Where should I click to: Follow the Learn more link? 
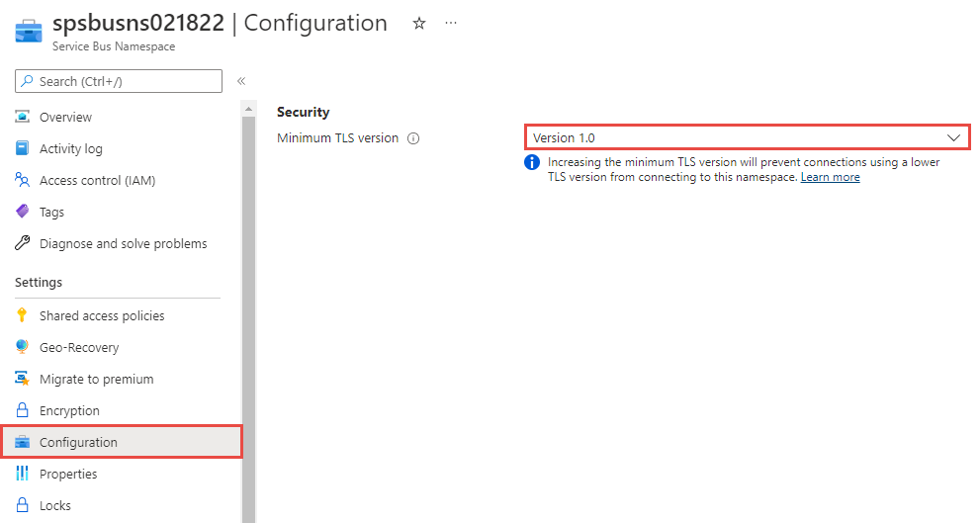coord(830,177)
